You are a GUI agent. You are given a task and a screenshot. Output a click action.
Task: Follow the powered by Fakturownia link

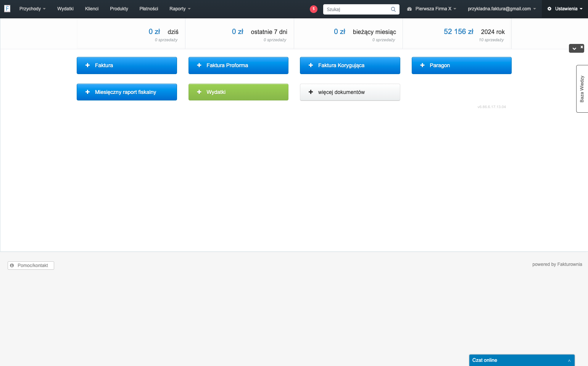(557, 264)
